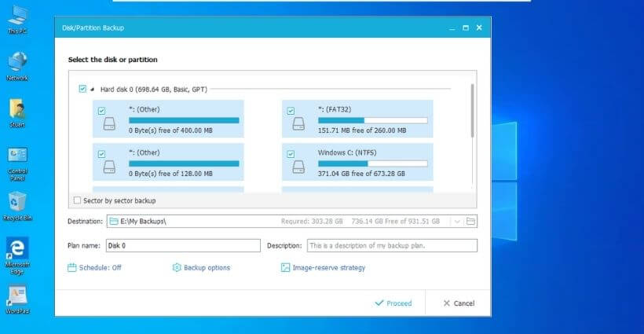Open Schedule: Off settings
Image resolution: width=644 pixels, height=334 pixels.
(94, 268)
